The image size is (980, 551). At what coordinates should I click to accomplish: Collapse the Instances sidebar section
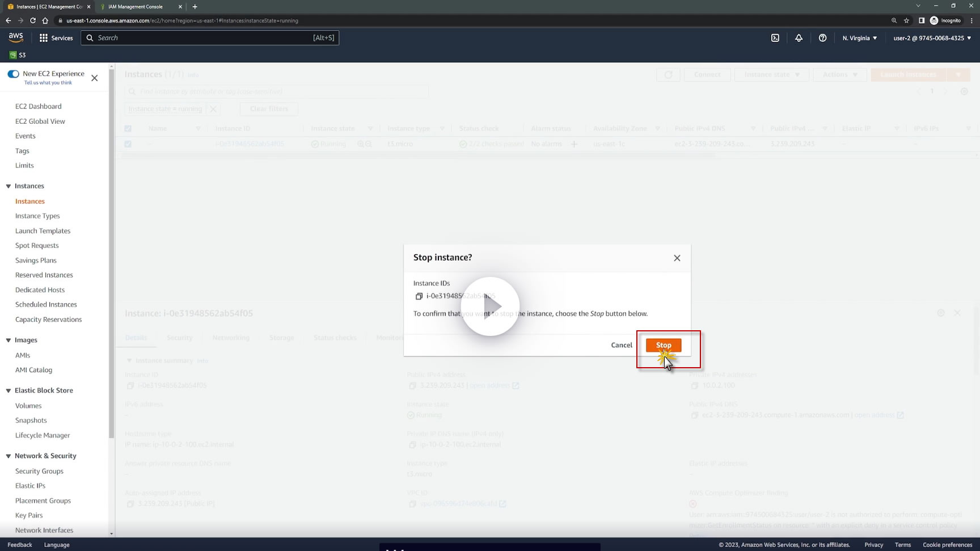[9, 186]
